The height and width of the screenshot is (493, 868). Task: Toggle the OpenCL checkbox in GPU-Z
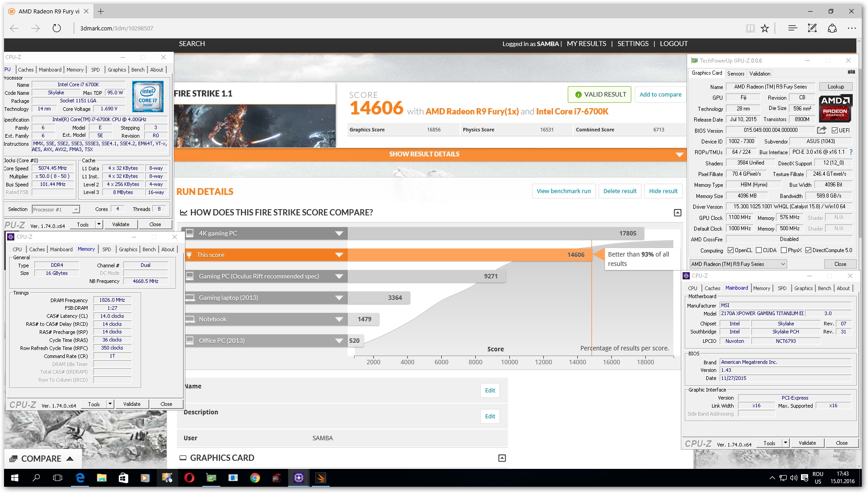tap(731, 250)
